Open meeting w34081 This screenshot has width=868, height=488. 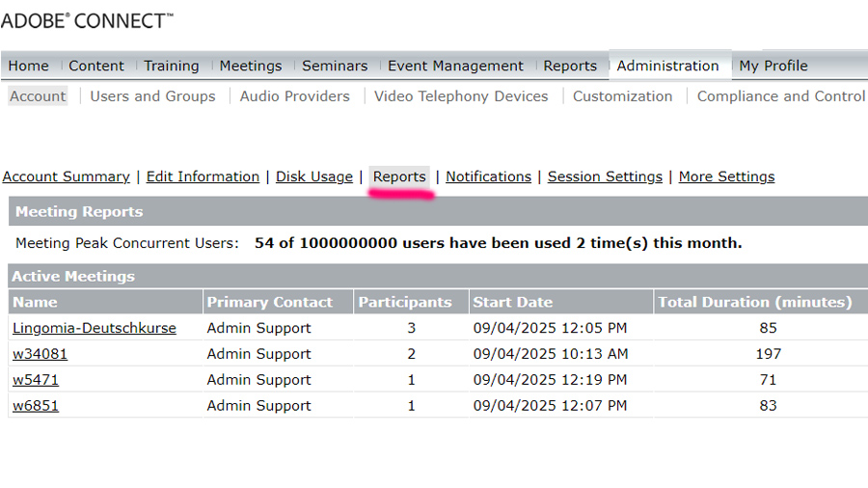(x=40, y=354)
